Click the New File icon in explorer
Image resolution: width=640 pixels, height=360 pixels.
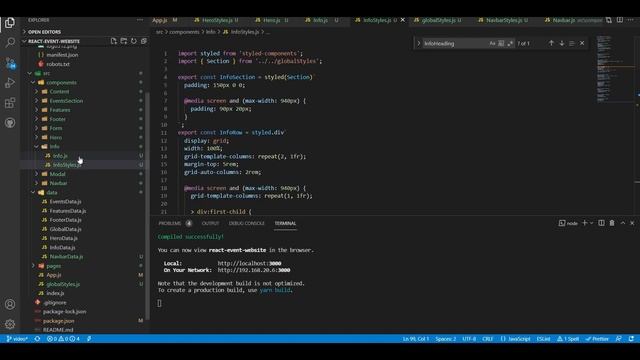click(x=113, y=41)
